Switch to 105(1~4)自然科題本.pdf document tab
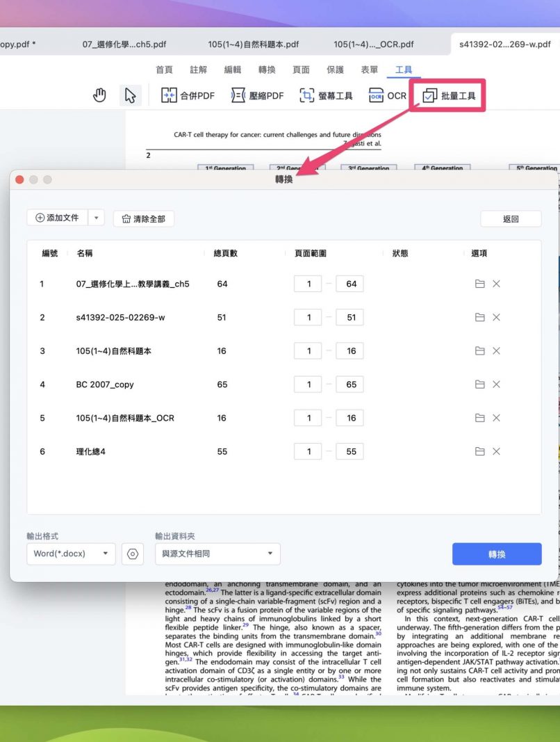 pos(254,45)
